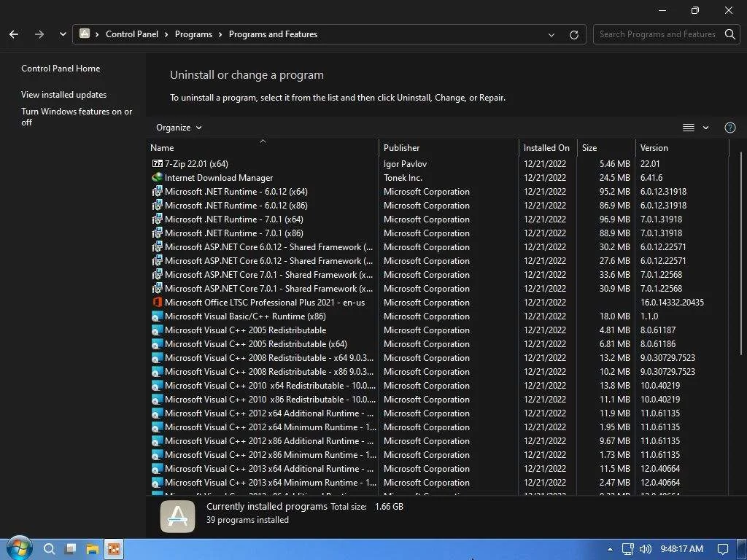The width and height of the screenshot is (747, 560).
Task: Click the Internet Download Manager icon
Action: (158, 177)
